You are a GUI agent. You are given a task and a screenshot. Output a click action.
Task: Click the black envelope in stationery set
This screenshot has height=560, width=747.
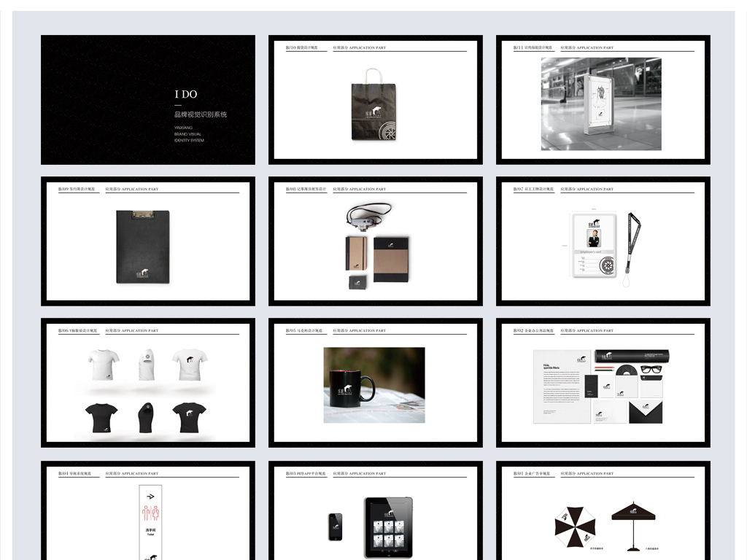pos(646,413)
